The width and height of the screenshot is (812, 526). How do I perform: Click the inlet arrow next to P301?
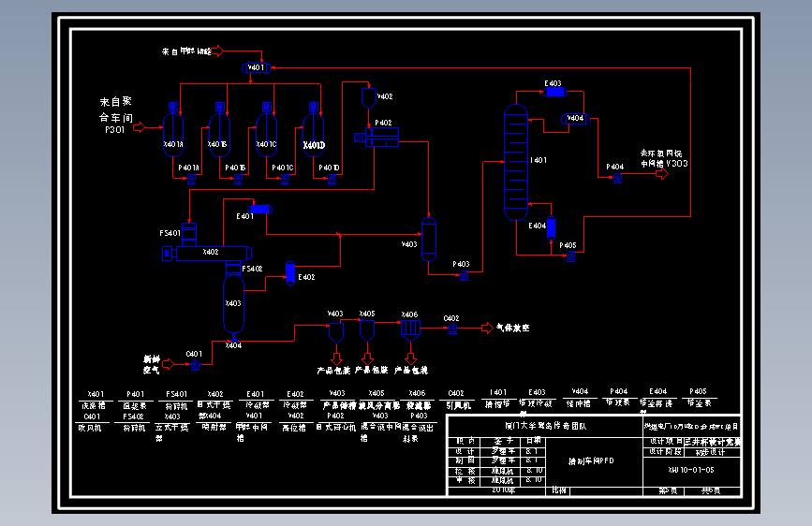140,127
